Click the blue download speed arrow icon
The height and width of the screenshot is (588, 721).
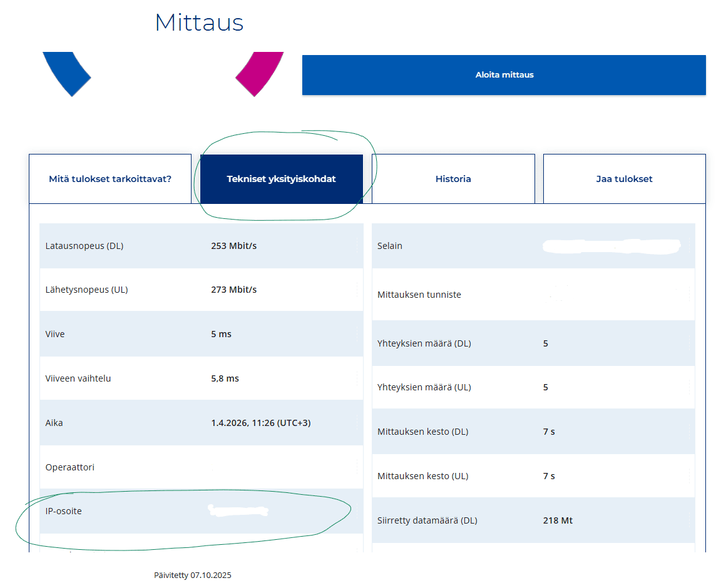[x=67, y=74]
